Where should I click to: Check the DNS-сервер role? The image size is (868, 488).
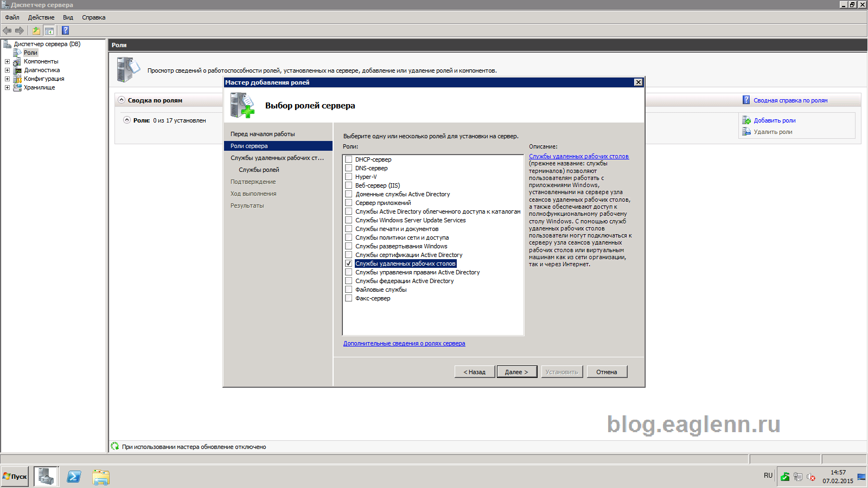pyautogui.click(x=349, y=168)
